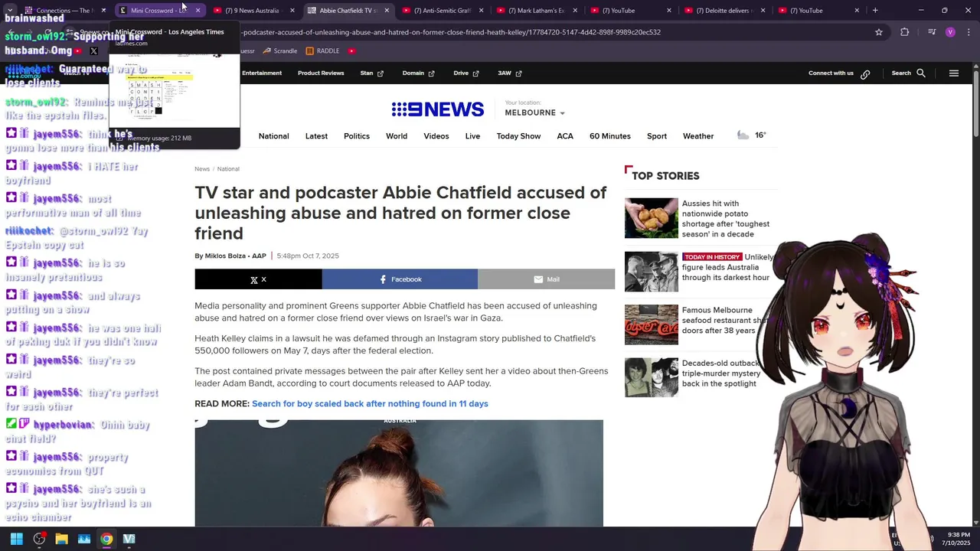Open the National menu item
The width and height of the screenshot is (980, 551).
[273, 136]
